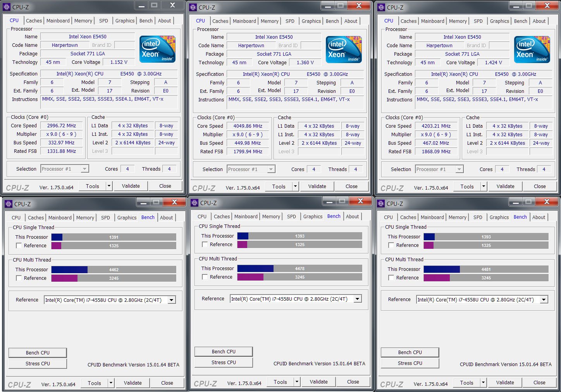Open Reference CPU dropdown in 4462 bench window
The width and height of the screenshot is (561, 392).
[x=172, y=300]
